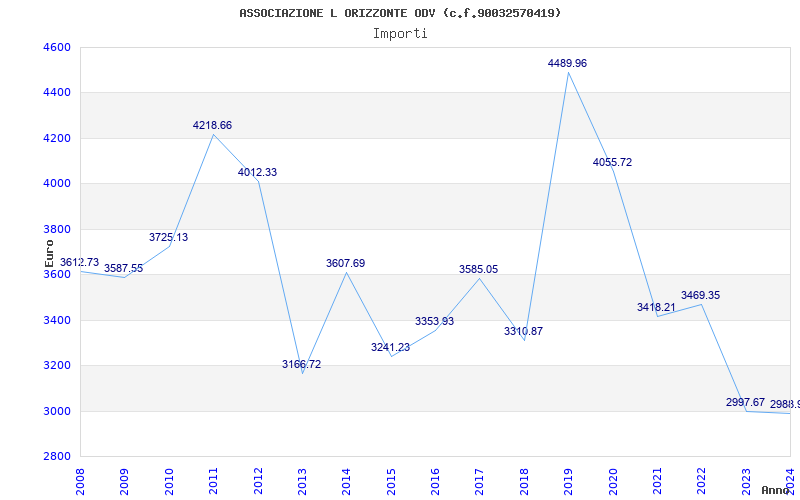The width and height of the screenshot is (800, 500).
Task: Select data label 3310.87
Action: pyautogui.click(x=523, y=332)
